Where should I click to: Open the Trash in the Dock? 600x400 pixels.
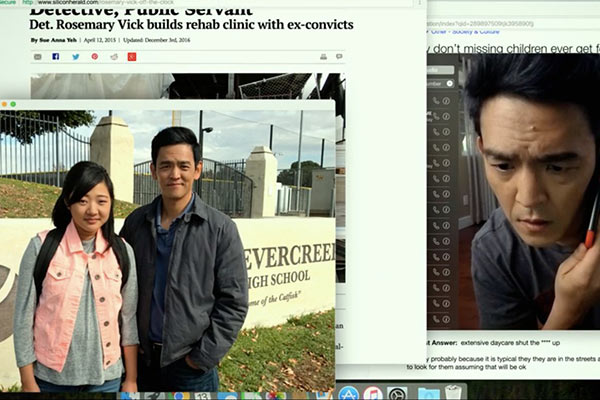click(x=453, y=393)
